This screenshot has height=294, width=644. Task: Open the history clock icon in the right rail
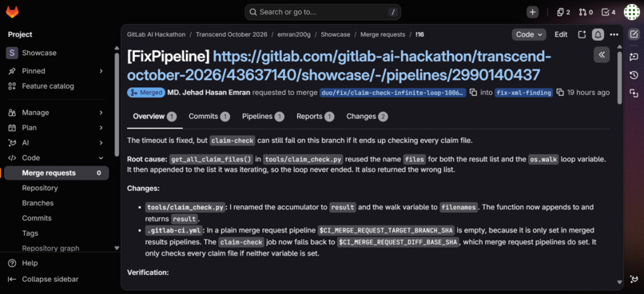click(x=634, y=75)
